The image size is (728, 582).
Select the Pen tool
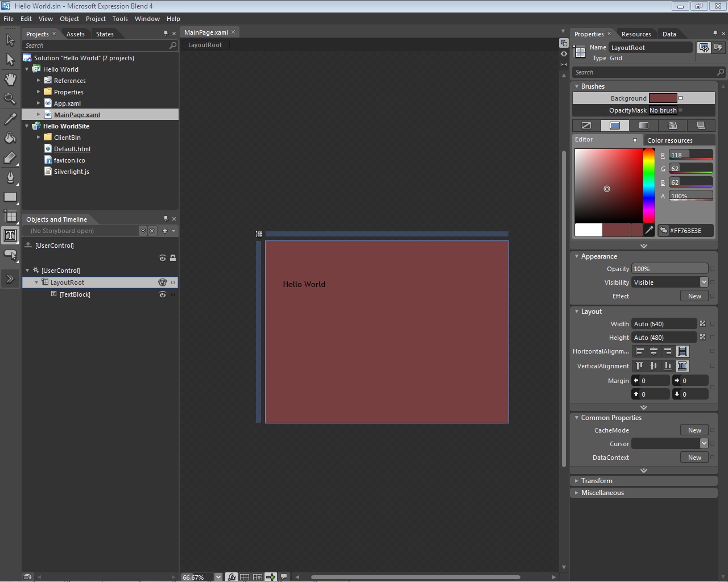(x=10, y=177)
